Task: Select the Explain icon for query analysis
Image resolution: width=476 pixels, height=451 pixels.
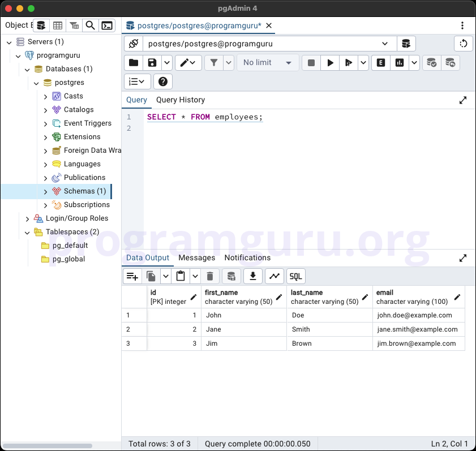Action: coord(380,62)
